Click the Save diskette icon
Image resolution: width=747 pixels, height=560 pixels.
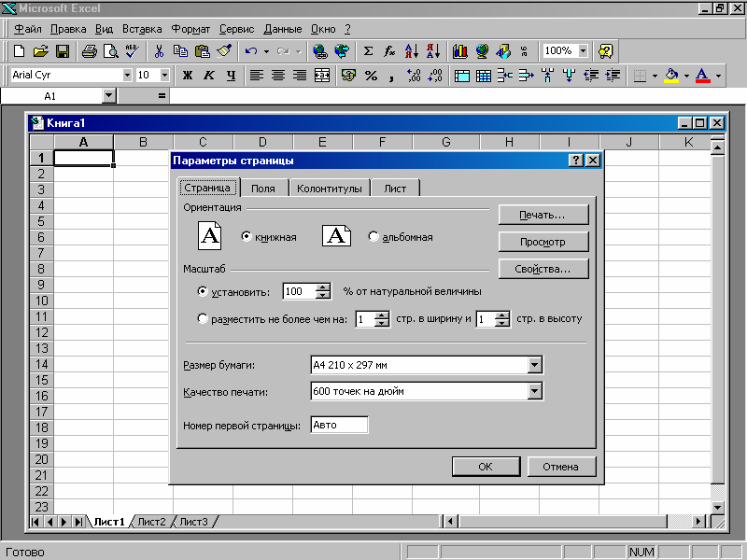coord(63,51)
